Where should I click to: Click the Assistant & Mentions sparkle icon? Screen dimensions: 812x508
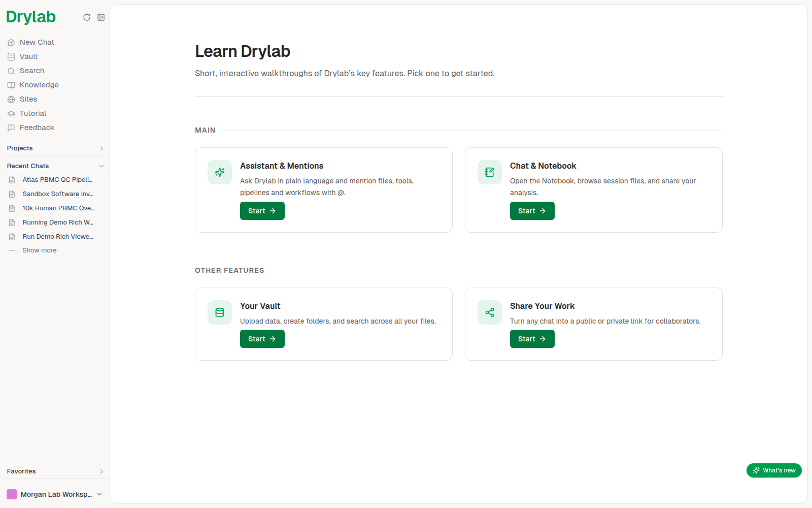220,172
